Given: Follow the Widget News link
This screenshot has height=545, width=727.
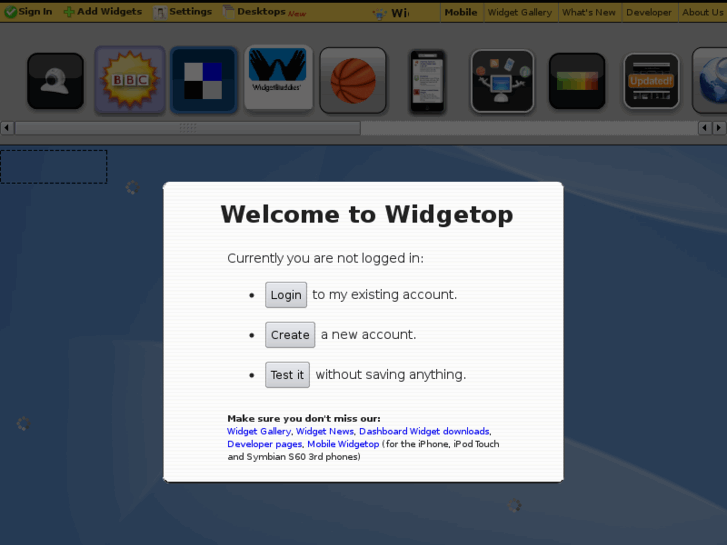Looking at the screenshot, I should pyautogui.click(x=325, y=431).
